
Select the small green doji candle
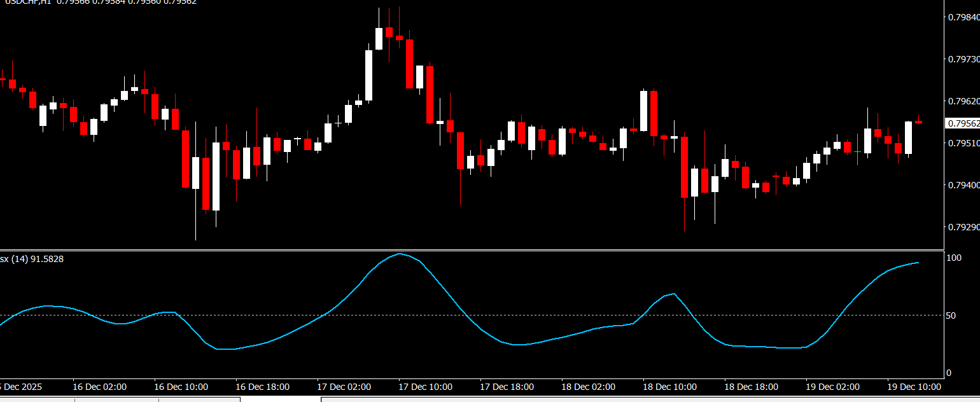857,152
